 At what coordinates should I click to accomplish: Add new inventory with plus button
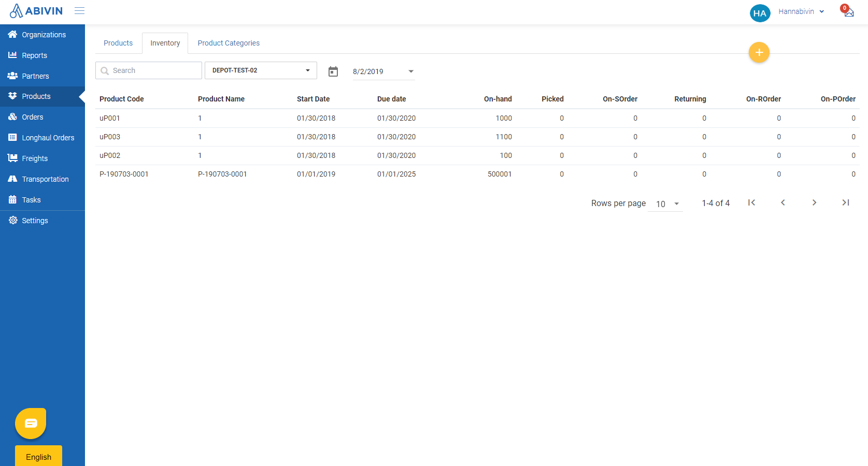(x=759, y=52)
